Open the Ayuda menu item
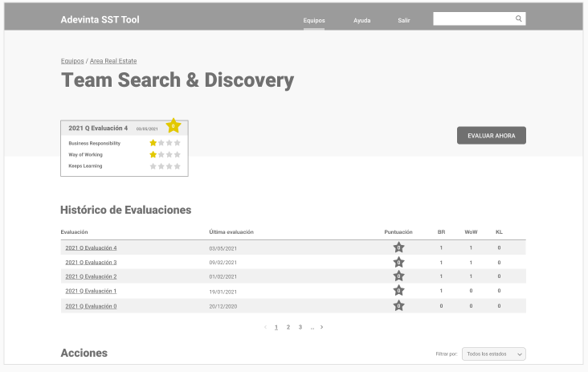This screenshot has height=372, width=588. [362, 20]
